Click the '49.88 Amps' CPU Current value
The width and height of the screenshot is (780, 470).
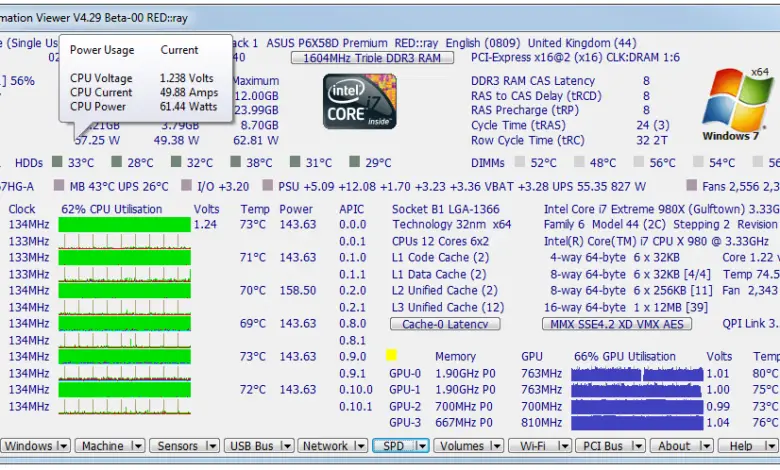pos(189,92)
